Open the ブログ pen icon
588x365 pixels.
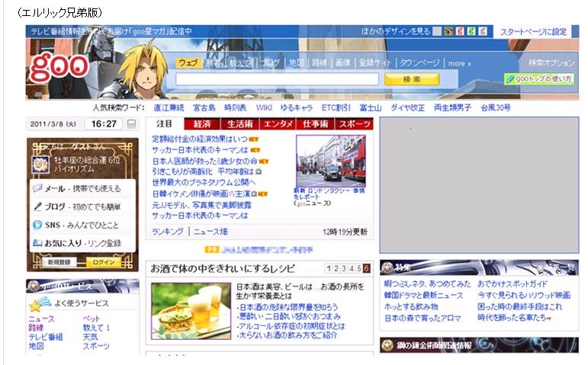pos(37,207)
